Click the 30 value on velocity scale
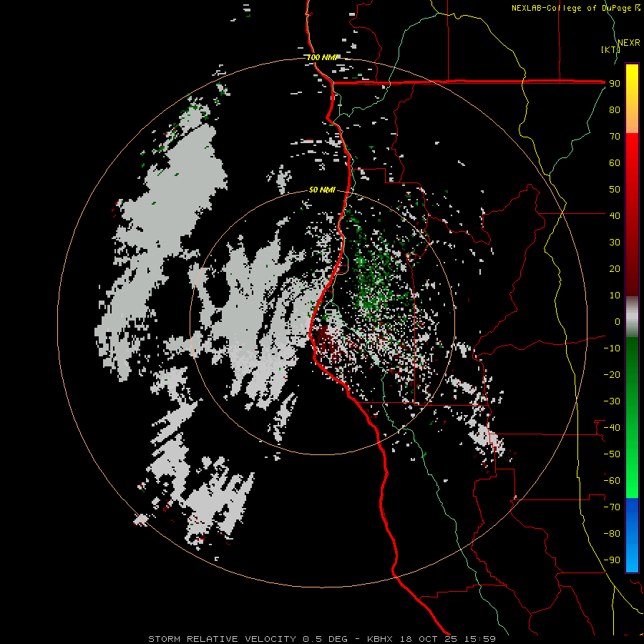644x644 pixels. [615, 243]
